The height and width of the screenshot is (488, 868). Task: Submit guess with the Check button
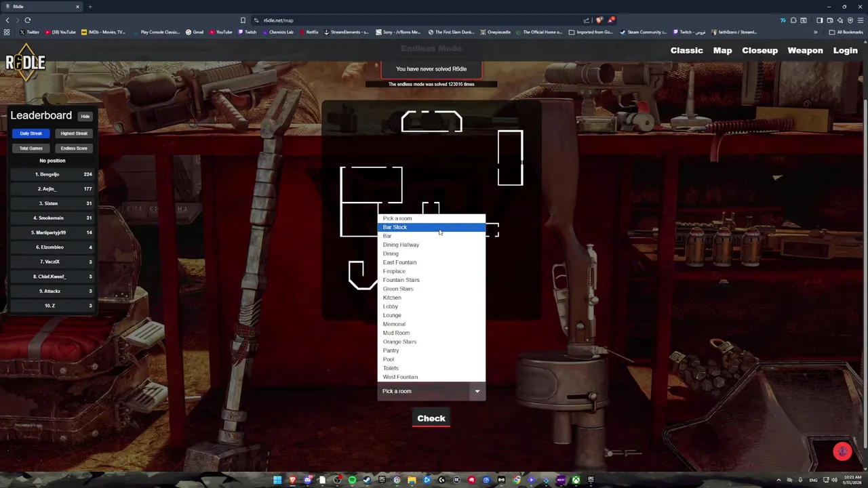click(431, 418)
